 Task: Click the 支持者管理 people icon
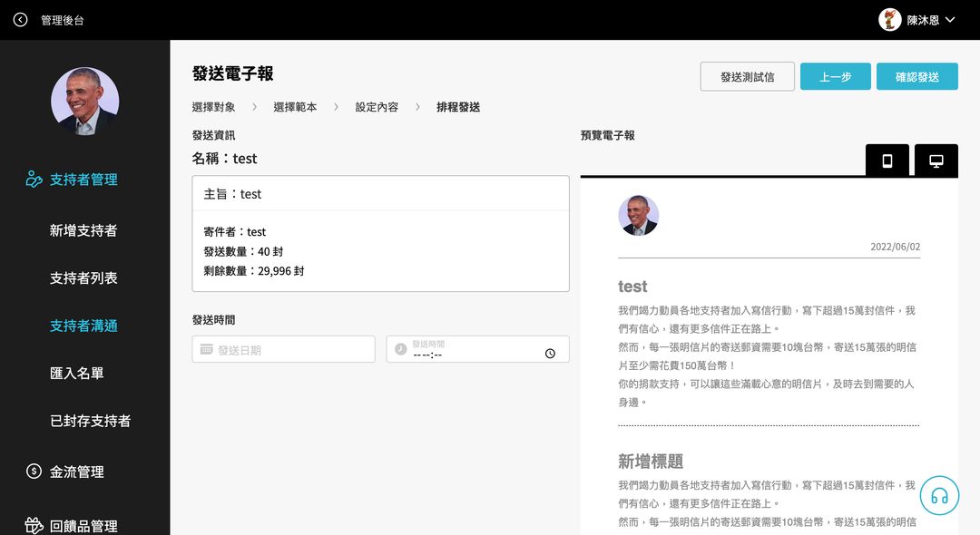point(34,180)
